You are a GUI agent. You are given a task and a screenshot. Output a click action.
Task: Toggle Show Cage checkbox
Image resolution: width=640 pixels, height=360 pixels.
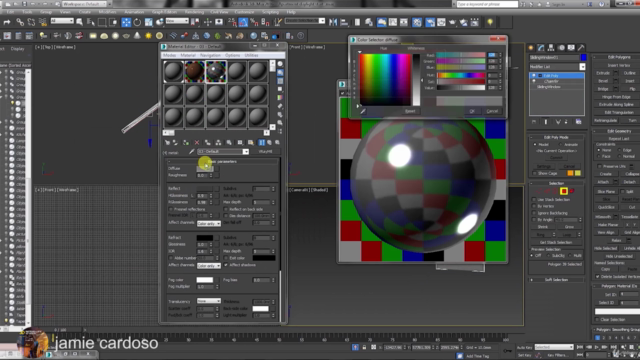[535, 173]
